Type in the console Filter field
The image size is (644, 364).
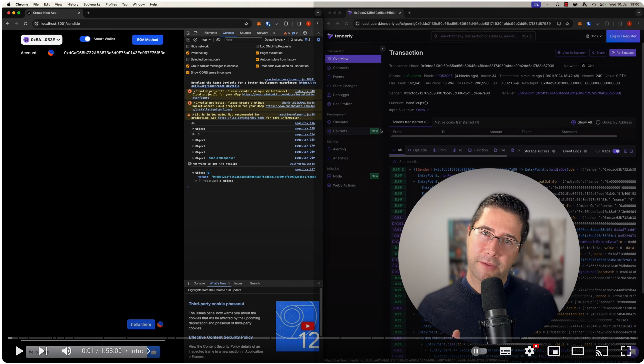tap(243, 40)
